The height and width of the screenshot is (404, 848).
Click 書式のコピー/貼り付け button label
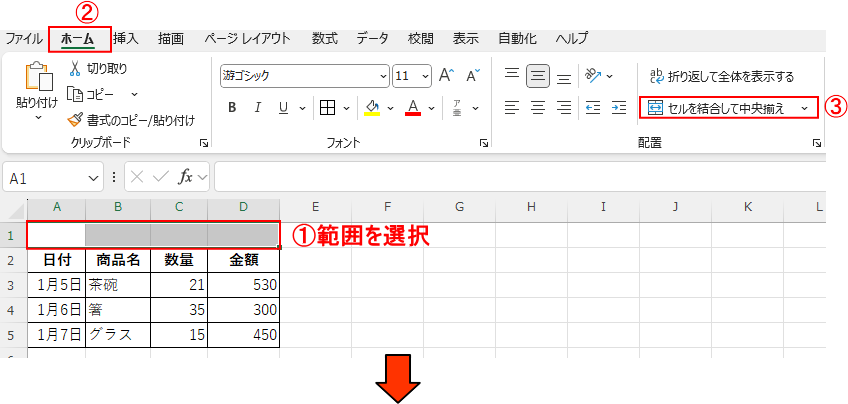(x=141, y=120)
